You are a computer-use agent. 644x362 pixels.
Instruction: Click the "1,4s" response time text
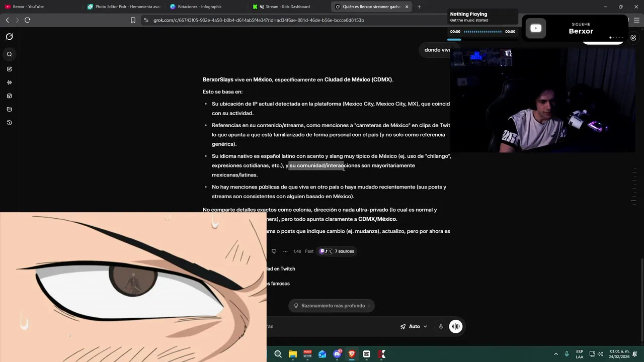click(x=297, y=251)
